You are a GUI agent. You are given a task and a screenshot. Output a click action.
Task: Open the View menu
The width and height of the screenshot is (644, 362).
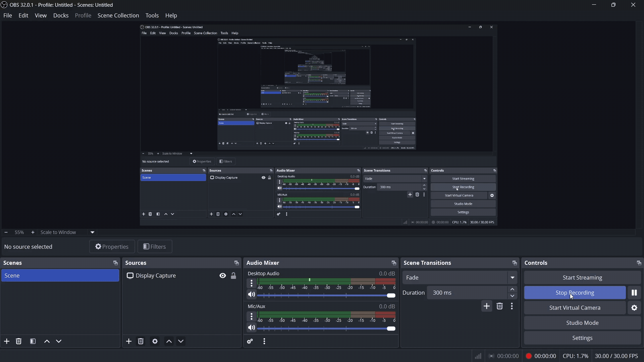(41, 15)
